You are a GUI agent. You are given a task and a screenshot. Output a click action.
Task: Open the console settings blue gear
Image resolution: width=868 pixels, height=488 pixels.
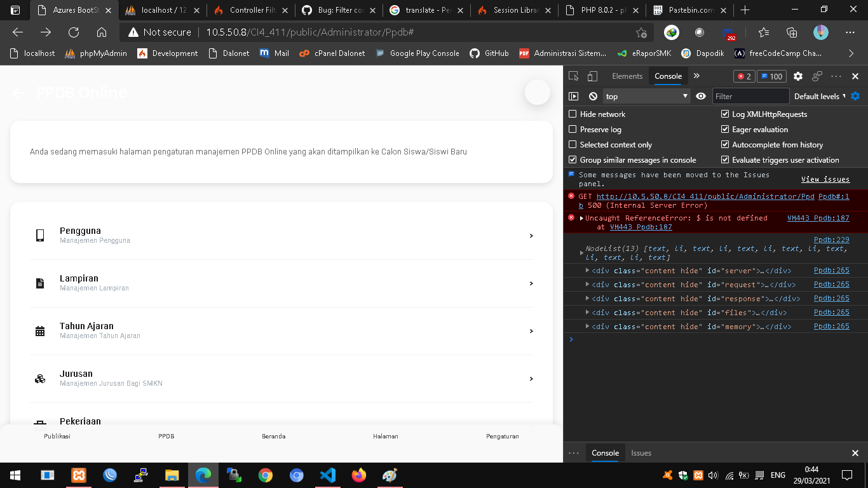pos(855,96)
